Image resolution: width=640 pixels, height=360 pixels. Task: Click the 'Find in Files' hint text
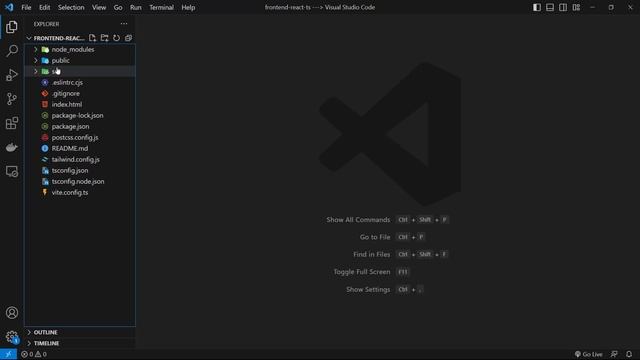tap(371, 254)
